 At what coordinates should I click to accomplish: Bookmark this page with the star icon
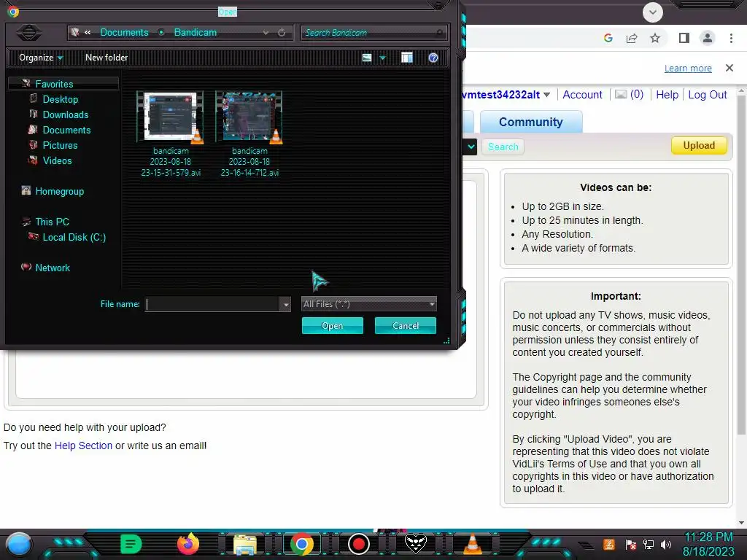point(655,38)
